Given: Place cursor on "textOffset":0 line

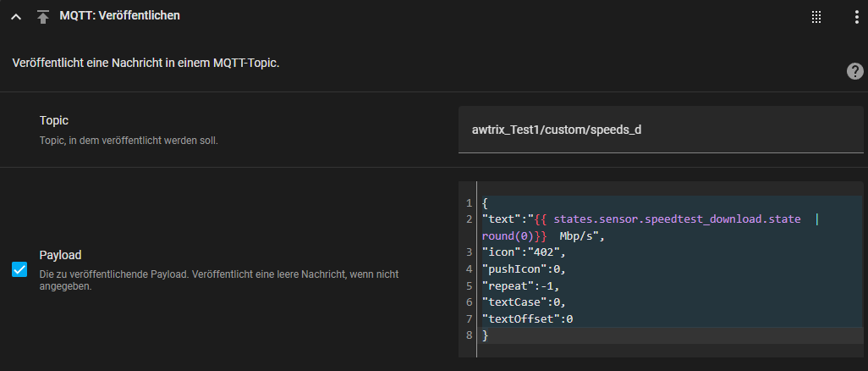Looking at the screenshot, I should (528, 318).
